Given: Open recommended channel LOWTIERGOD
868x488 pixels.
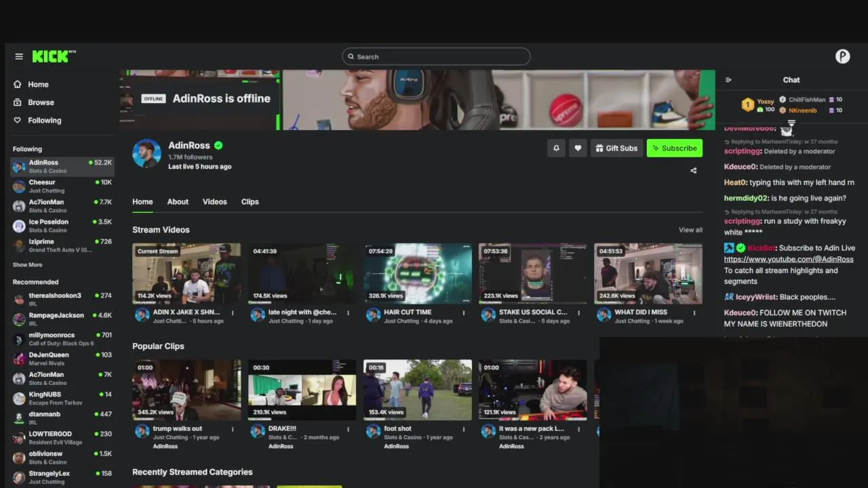Looking at the screenshot, I should [x=62, y=438].
